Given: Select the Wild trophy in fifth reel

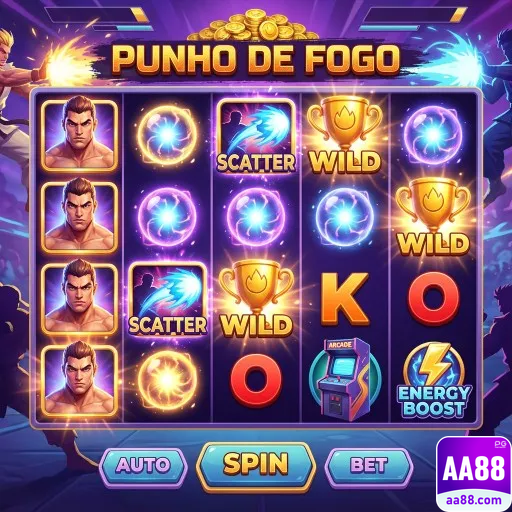Looking at the screenshot, I should pos(434,217).
